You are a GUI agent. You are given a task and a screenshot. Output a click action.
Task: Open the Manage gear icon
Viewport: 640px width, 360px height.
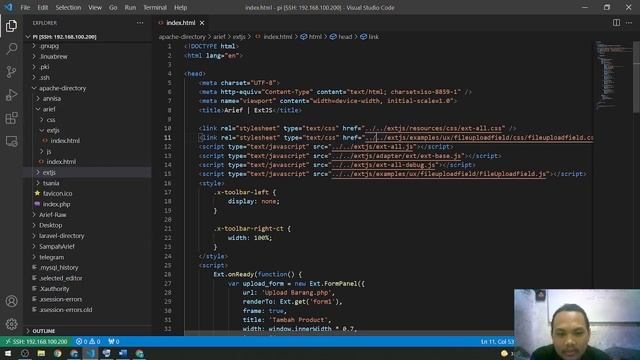(x=11, y=324)
